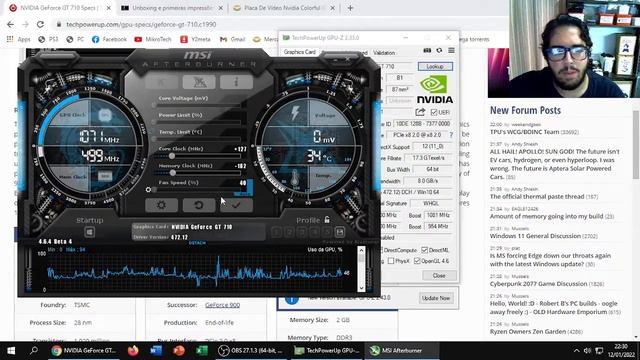Toggle Windows startup icon in Afterburner
The height and width of the screenshot is (360, 640).
(89, 232)
